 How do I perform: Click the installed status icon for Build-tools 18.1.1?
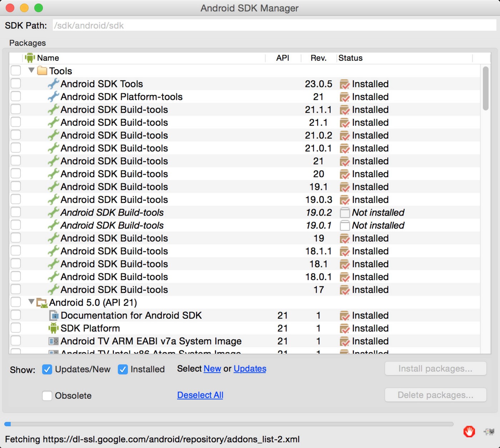(345, 252)
